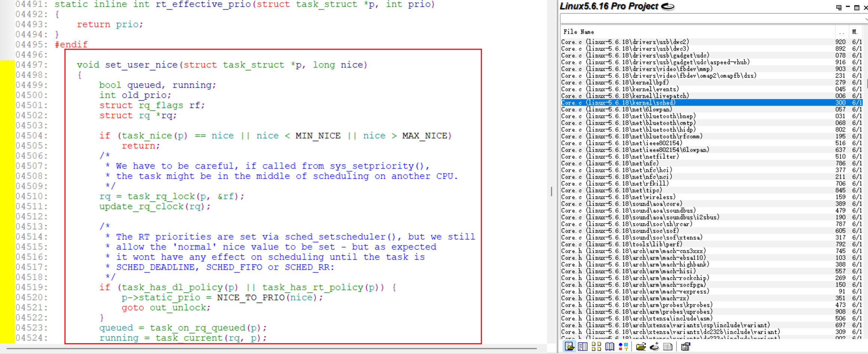The width and height of the screenshot is (868, 354).
Task: Click task_current call on line 04524
Action: (x=189, y=338)
